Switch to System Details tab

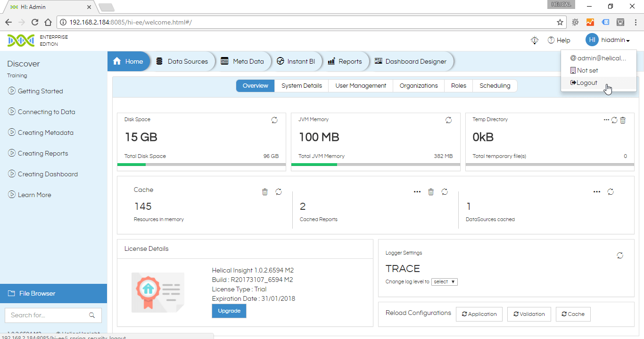tap(302, 86)
